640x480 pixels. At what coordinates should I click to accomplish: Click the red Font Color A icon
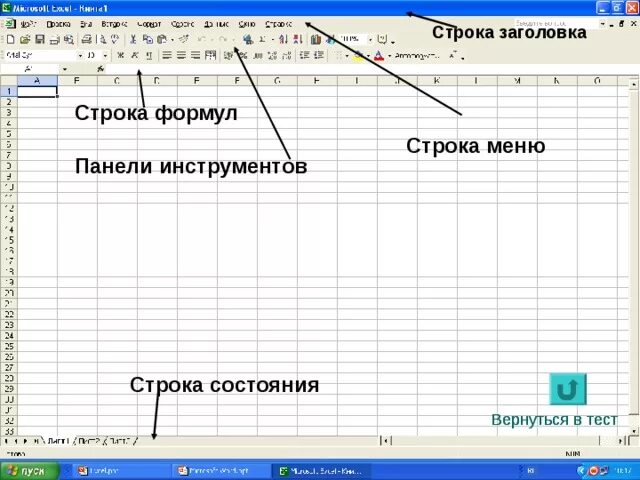(x=379, y=56)
